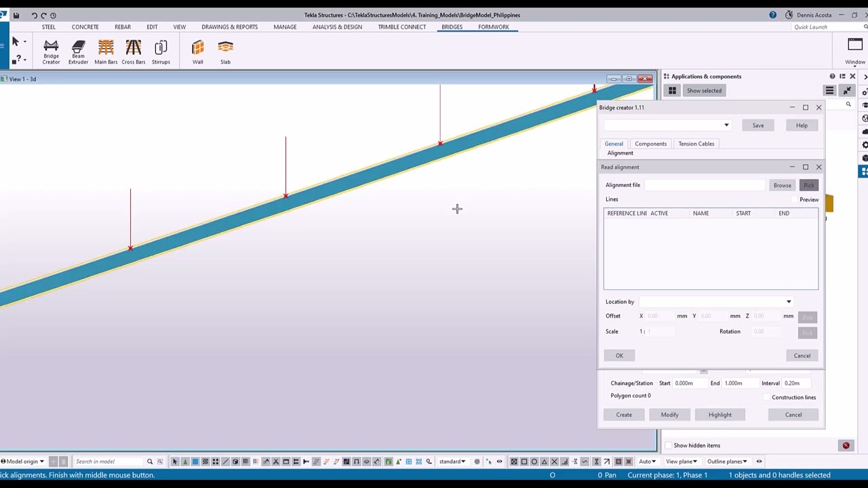Select the Wall formwork tool
The image size is (868, 488).
197,52
